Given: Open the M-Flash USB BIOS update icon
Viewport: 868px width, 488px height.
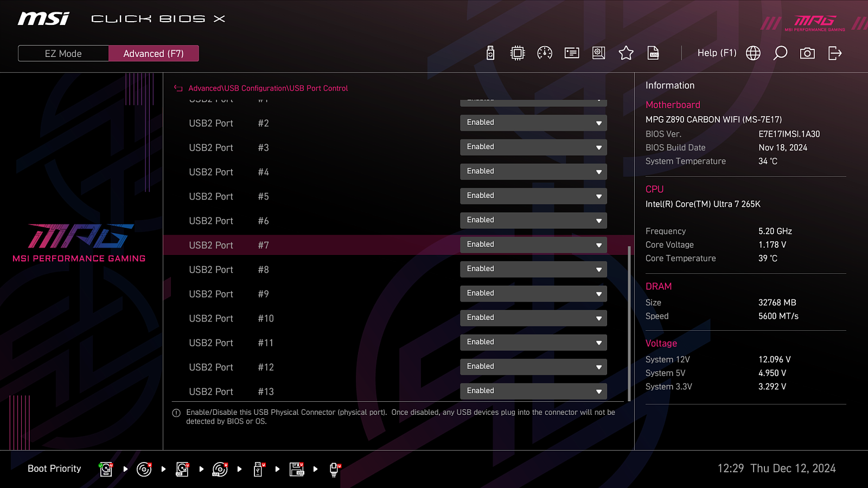Looking at the screenshot, I should coord(490,53).
